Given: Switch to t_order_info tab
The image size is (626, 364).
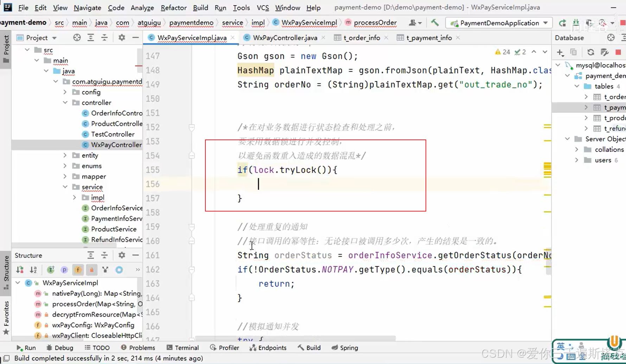Looking at the screenshot, I should click(x=362, y=38).
